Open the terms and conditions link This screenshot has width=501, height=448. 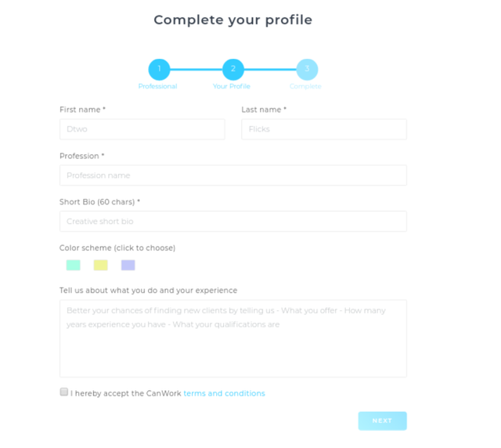[224, 393]
